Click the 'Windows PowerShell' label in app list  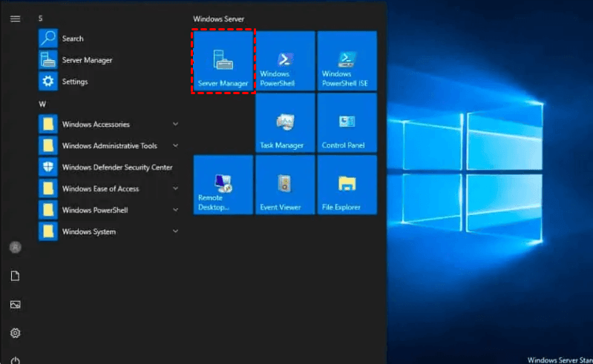click(95, 211)
